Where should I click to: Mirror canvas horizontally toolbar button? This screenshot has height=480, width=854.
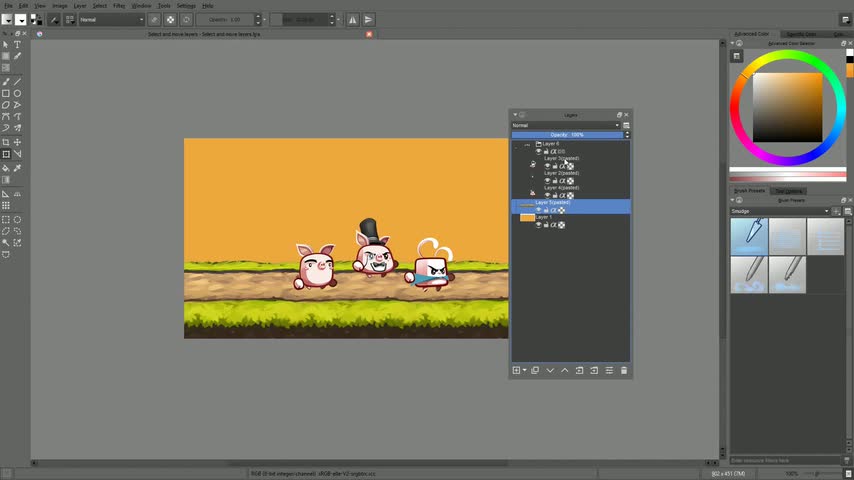click(352, 20)
